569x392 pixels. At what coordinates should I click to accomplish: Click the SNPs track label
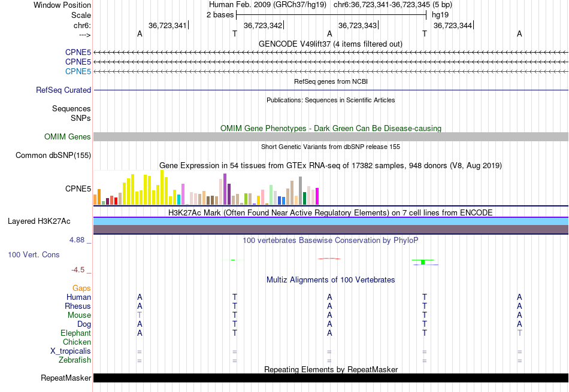coord(81,118)
